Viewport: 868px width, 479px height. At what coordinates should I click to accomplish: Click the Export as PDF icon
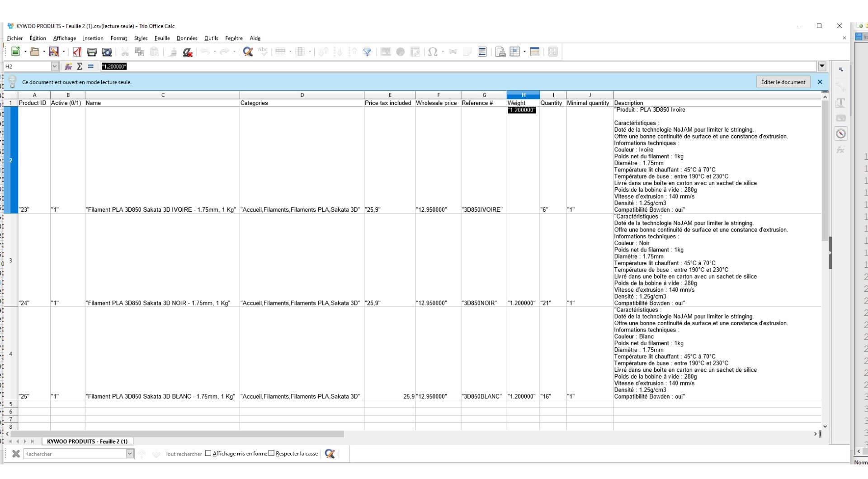point(77,52)
